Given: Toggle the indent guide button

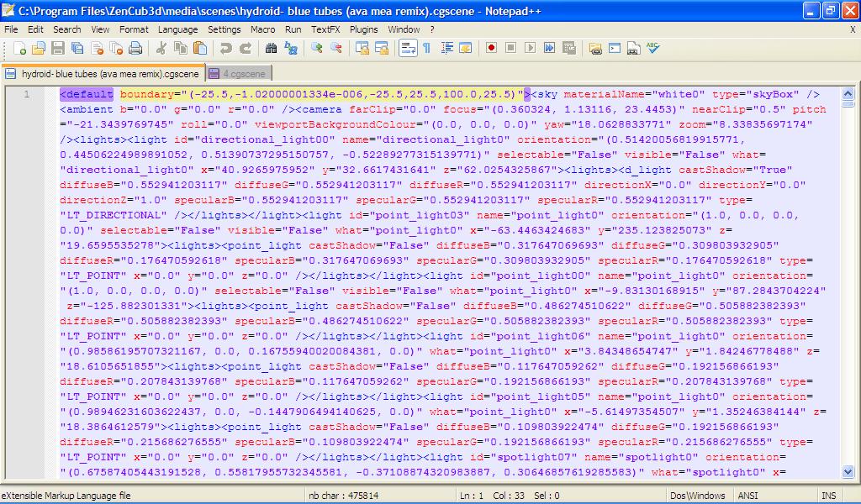Looking at the screenshot, I should pyautogui.click(x=446, y=49).
